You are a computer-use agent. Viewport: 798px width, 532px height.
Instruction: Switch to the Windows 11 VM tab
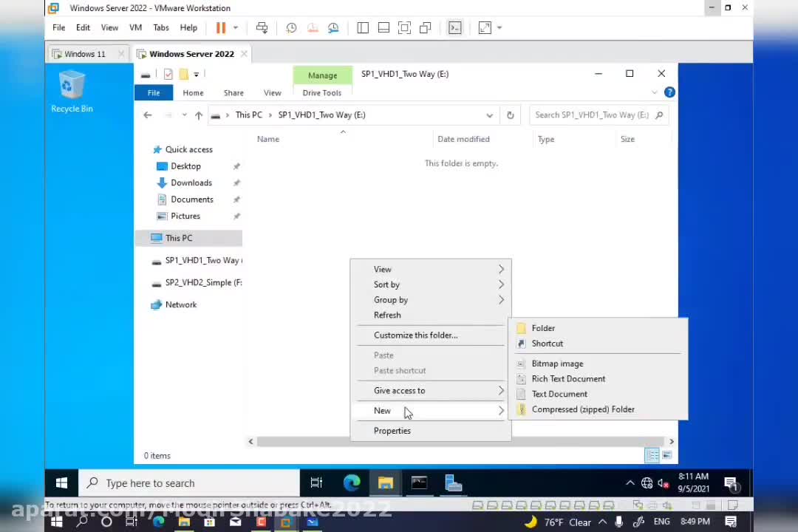84,54
